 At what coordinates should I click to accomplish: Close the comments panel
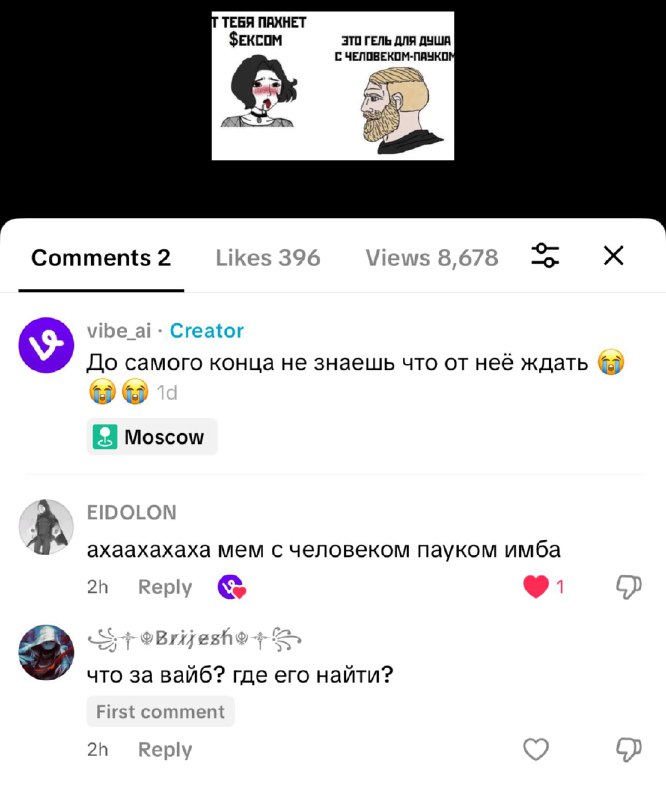tap(613, 255)
